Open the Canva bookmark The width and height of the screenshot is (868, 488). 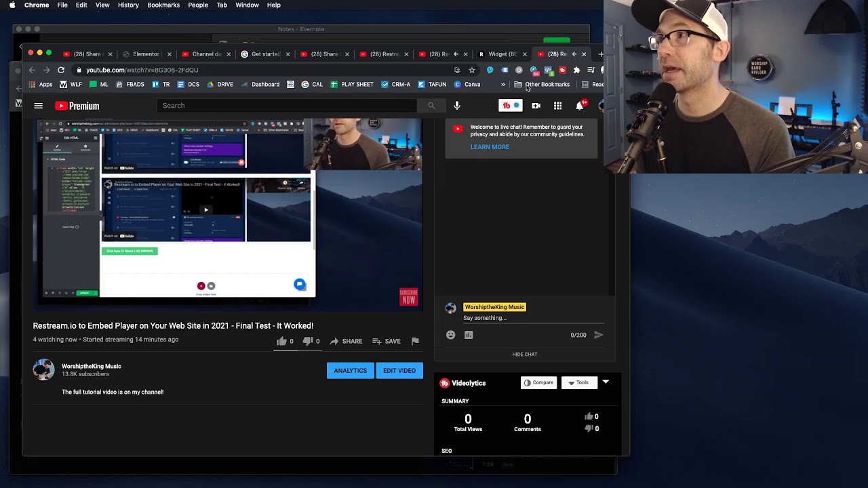point(467,85)
